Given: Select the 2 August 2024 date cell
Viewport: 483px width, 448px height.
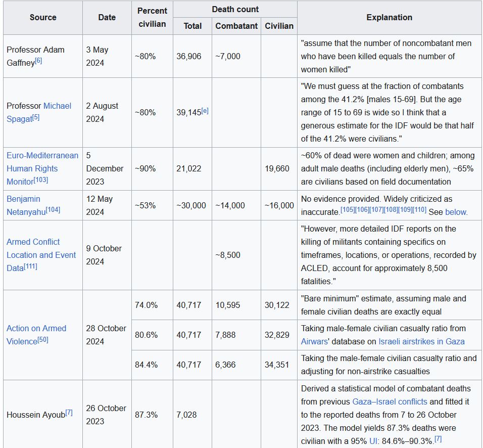Looking at the screenshot, I should point(107,112).
